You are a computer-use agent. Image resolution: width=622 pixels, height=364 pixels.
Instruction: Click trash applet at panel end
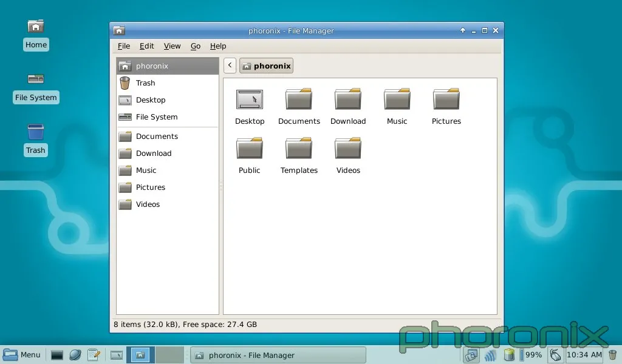pos(612,355)
